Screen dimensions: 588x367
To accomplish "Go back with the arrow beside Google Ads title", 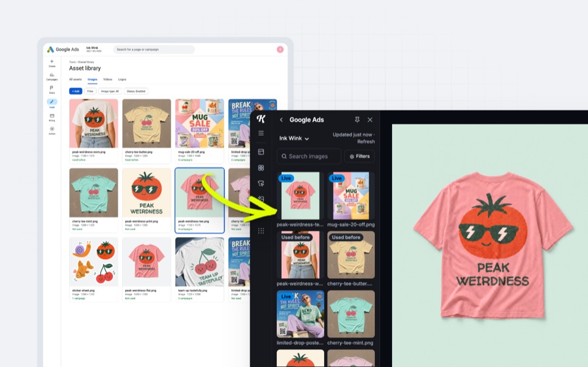I will (281, 120).
